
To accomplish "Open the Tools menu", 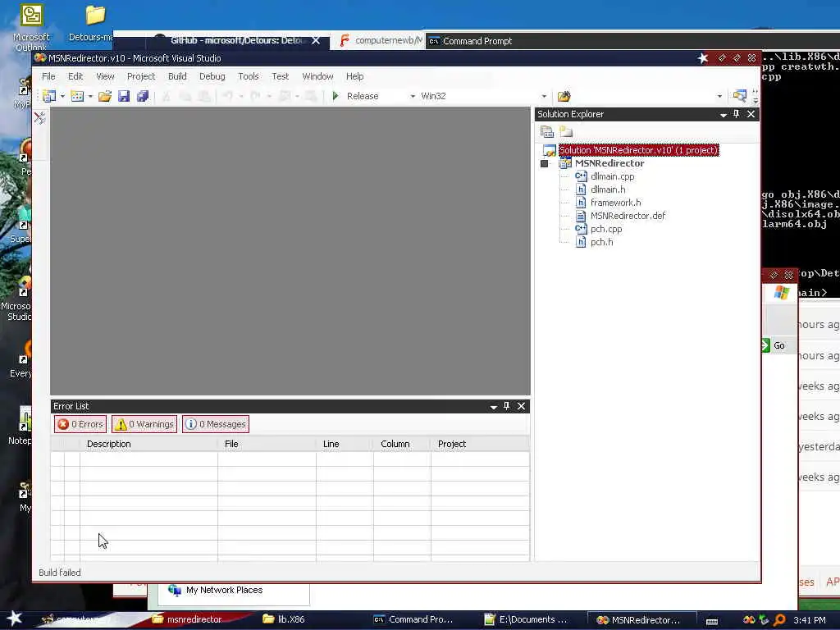I will [248, 76].
